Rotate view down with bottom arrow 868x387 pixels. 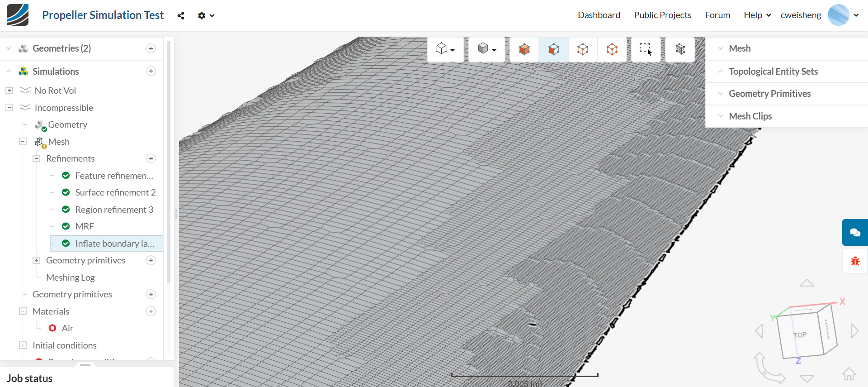(807, 379)
